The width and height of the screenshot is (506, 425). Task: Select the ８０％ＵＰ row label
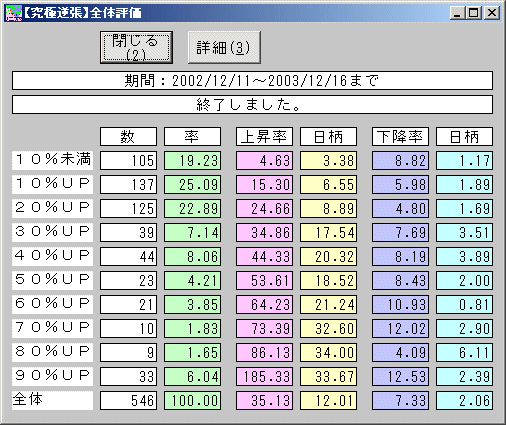(x=53, y=352)
